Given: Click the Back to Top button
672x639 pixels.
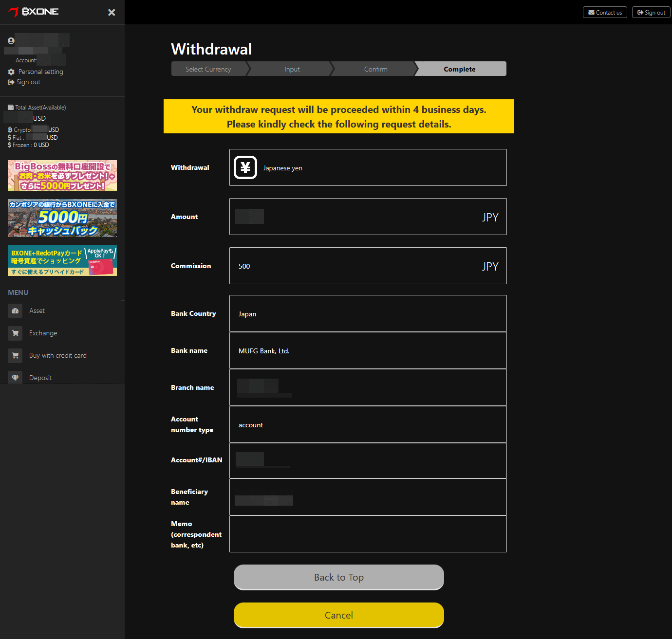Looking at the screenshot, I should [339, 577].
